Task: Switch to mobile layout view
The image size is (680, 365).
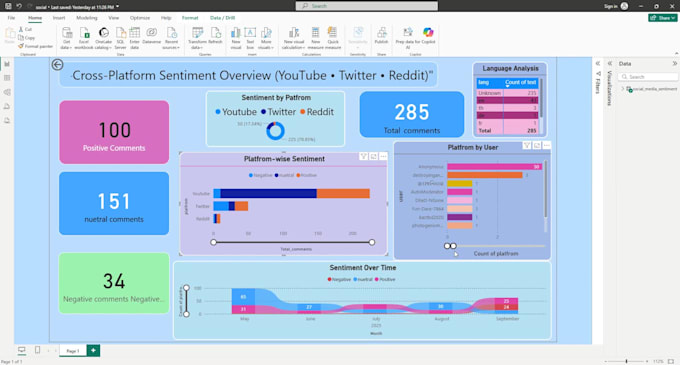Action: (37, 350)
